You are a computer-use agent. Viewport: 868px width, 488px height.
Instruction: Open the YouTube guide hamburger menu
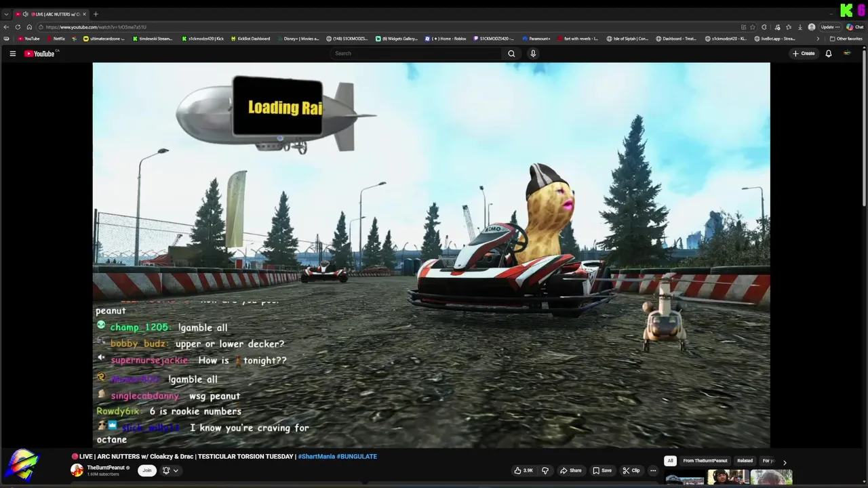tap(12, 54)
